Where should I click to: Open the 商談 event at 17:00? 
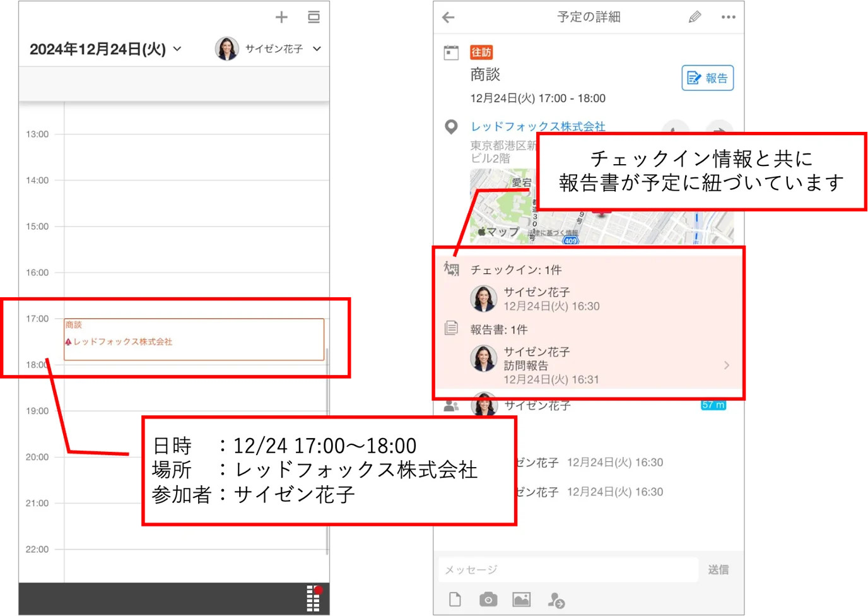pos(194,340)
